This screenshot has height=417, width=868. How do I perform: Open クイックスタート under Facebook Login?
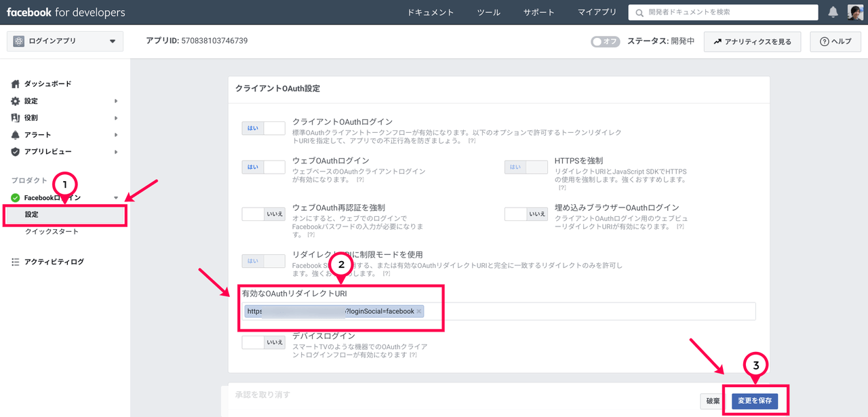tap(52, 232)
